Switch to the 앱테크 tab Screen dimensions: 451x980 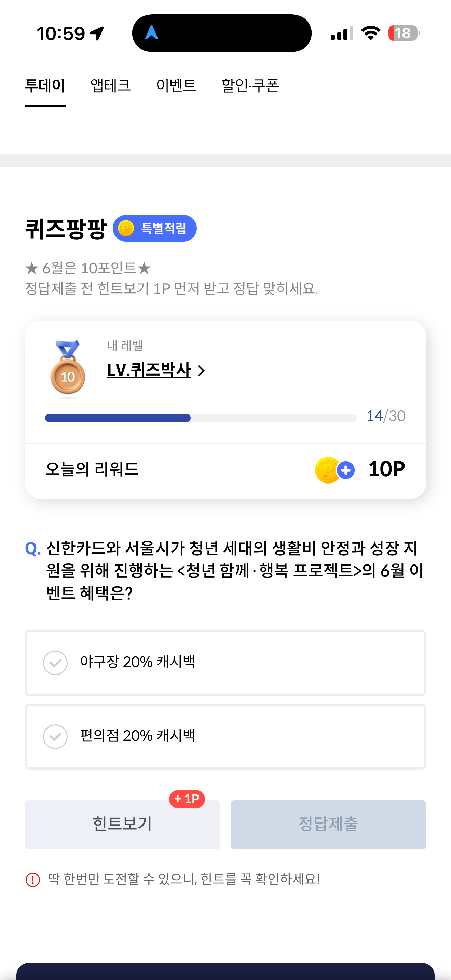[x=110, y=85]
